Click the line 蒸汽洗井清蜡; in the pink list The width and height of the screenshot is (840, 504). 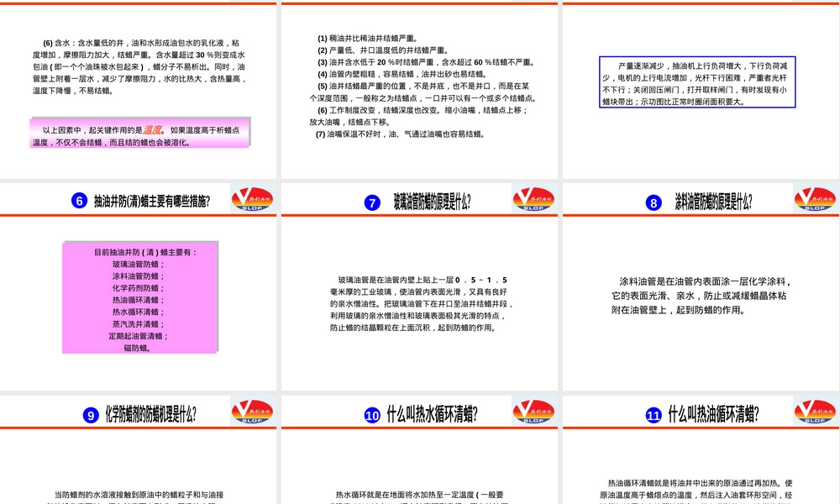(139, 324)
